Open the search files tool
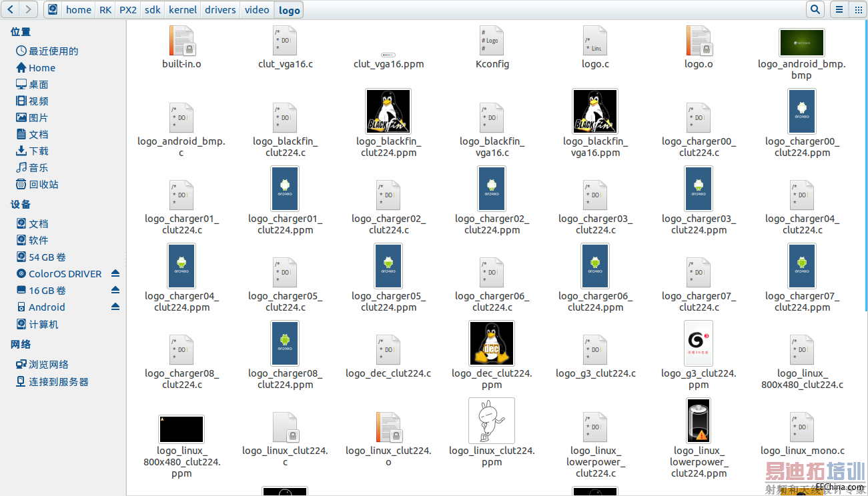 pos(815,9)
